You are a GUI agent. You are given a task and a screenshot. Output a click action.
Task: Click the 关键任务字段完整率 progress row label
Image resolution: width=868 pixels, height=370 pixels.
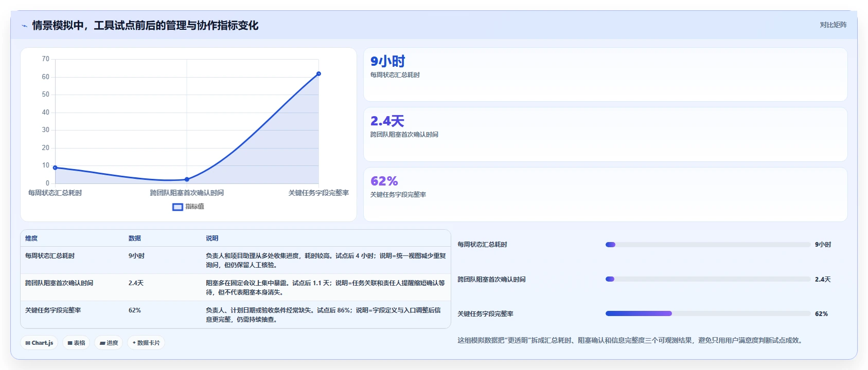coord(485,314)
